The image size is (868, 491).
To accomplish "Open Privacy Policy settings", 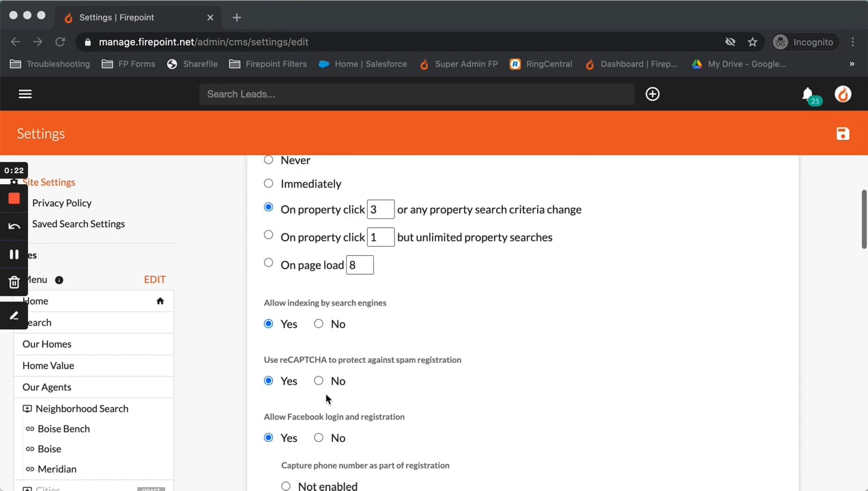I will [x=61, y=203].
